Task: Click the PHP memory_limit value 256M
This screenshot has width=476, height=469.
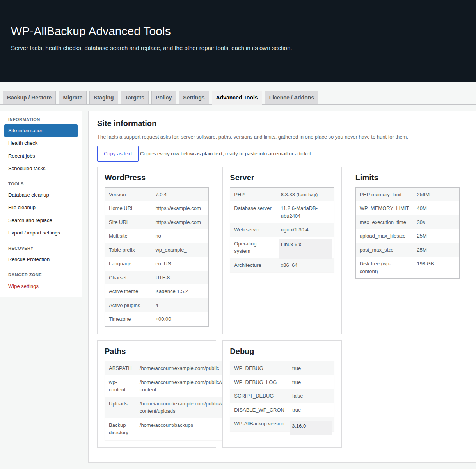Action: (x=423, y=195)
